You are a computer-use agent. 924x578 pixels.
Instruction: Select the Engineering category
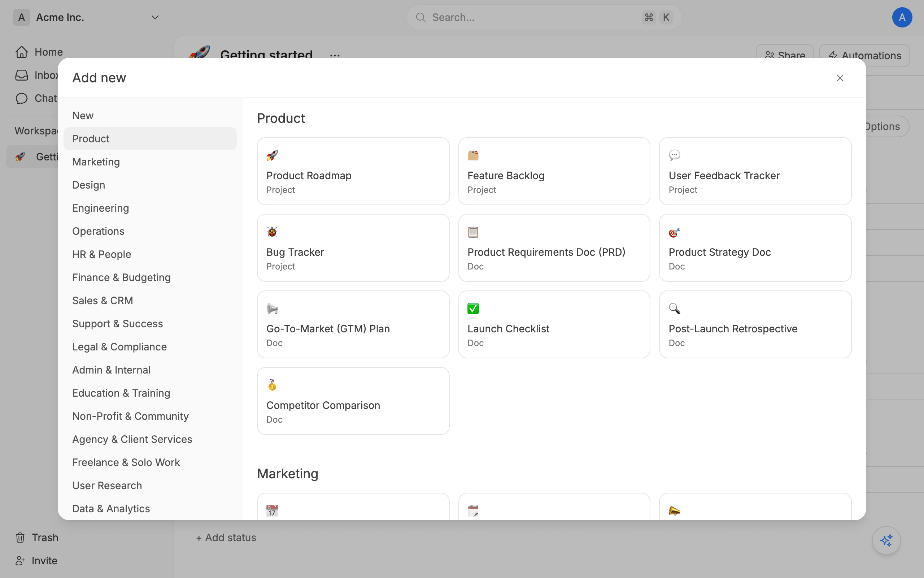point(150,208)
